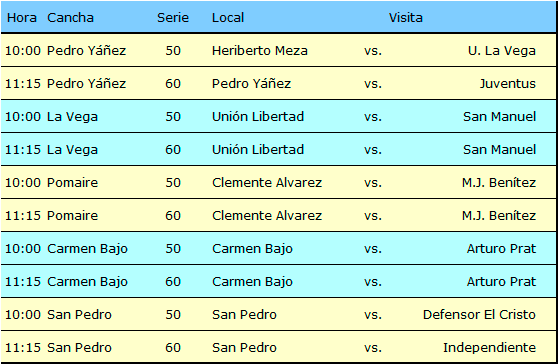Click San Manuel in the 11:15 row

coord(499,149)
